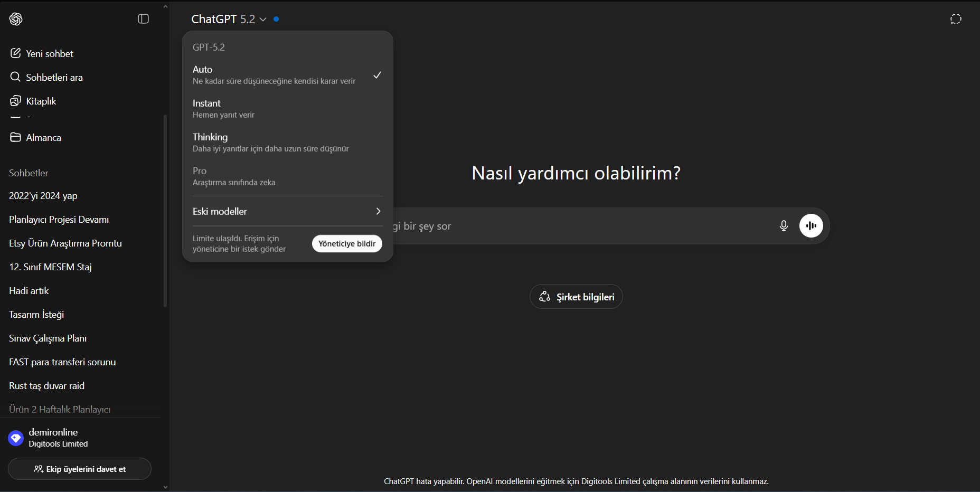Click the Yöneticiye bildir button

click(x=347, y=243)
